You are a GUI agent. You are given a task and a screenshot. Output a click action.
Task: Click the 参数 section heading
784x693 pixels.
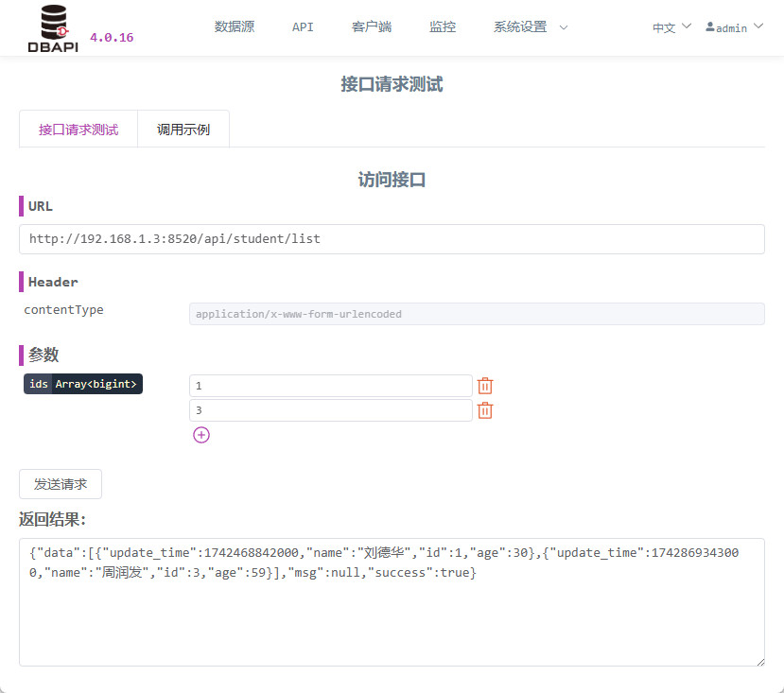(44, 355)
